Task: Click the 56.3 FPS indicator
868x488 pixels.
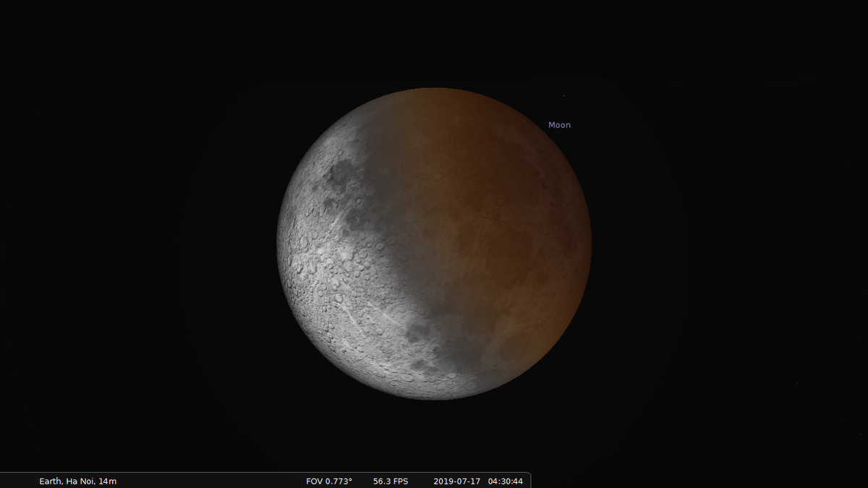Action: click(x=391, y=481)
